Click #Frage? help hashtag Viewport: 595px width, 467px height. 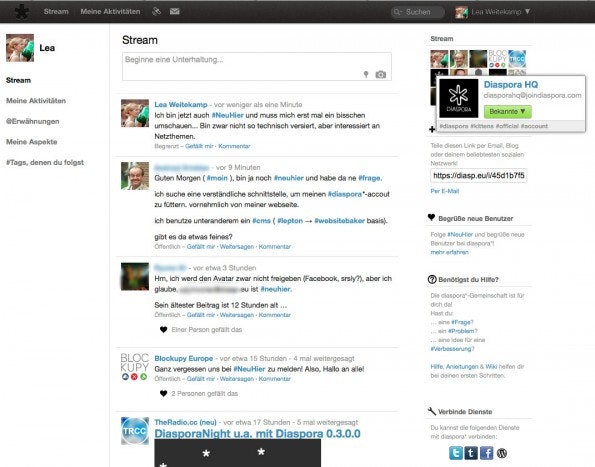[462, 322]
